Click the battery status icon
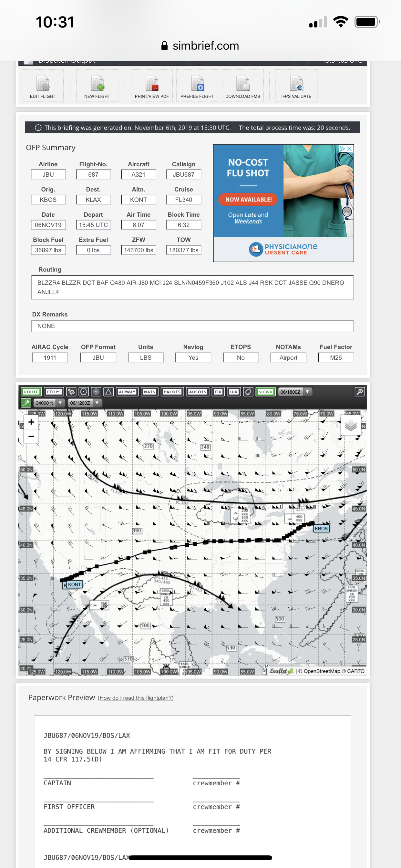Screen dimensions: 401x868 (367, 22)
